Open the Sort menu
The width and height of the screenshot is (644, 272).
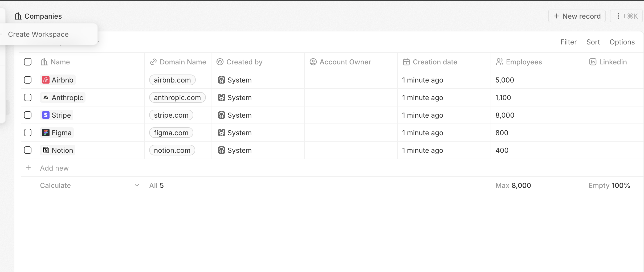593,42
